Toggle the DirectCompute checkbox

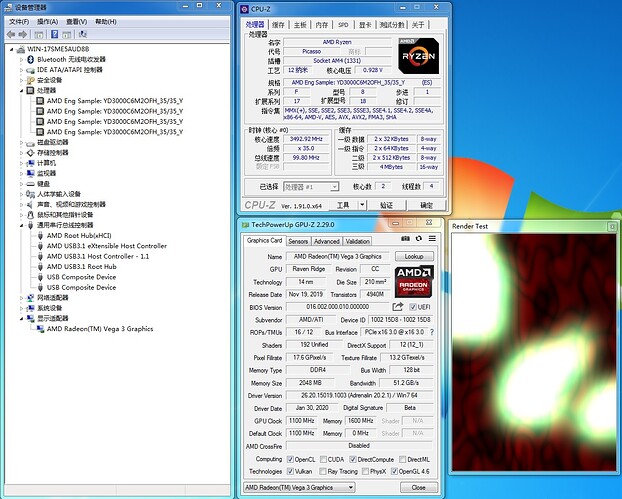coord(353,459)
